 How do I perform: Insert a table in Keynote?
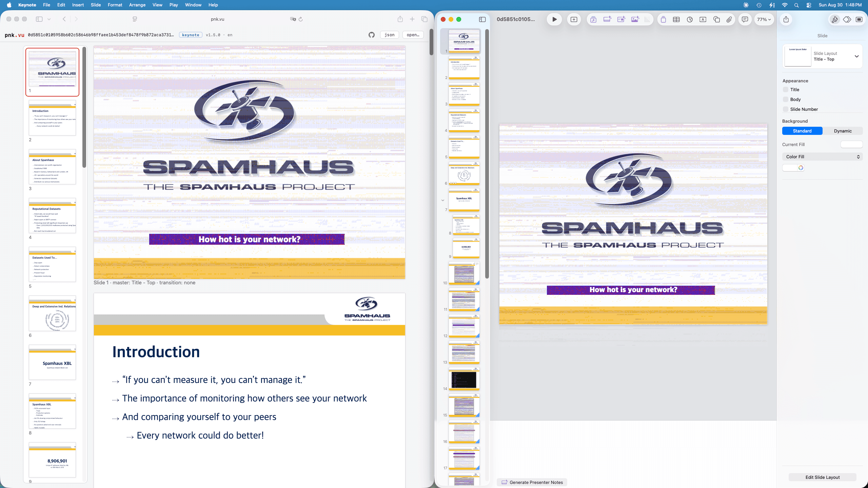coord(676,19)
